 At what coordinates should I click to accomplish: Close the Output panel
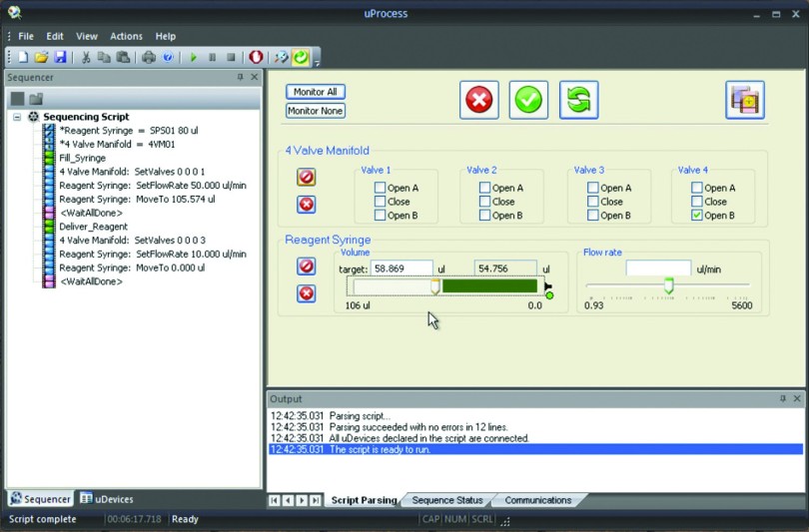tap(797, 398)
